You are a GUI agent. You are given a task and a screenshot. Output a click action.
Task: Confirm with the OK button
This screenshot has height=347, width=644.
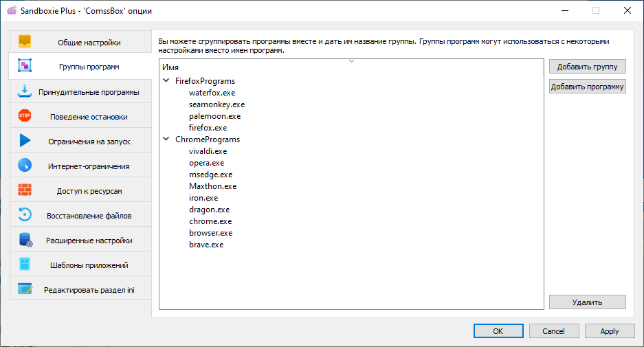point(498,331)
